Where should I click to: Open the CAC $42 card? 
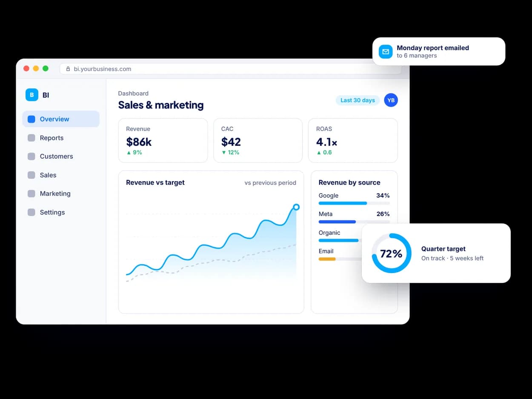point(258,140)
